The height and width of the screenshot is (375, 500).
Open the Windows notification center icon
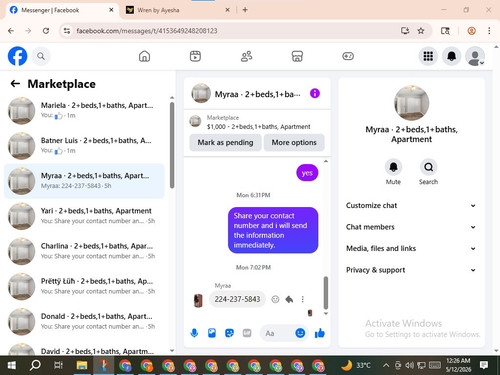[483, 365]
